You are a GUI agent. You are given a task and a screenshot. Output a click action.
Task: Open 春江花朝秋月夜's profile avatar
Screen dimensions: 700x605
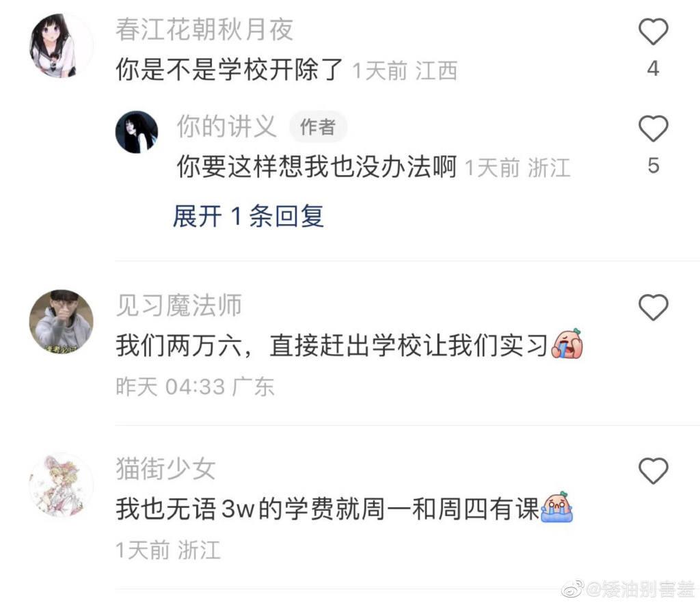(x=61, y=45)
